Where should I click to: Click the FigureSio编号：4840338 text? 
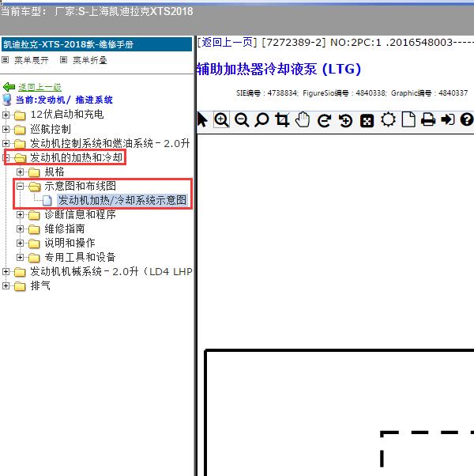pyautogui.click(x=344, y=93)
